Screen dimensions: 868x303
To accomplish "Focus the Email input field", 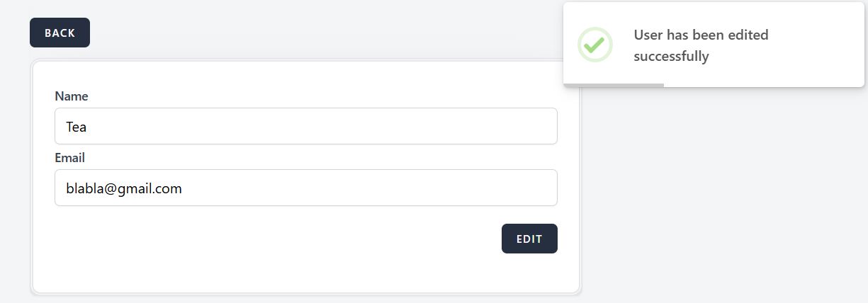I will pos(305,188).
